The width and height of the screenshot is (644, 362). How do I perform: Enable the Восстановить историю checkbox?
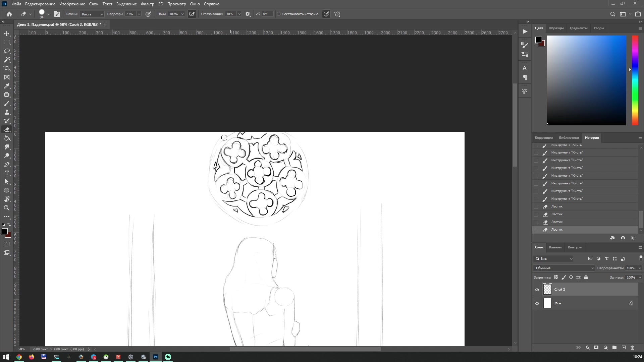(279, 14)
